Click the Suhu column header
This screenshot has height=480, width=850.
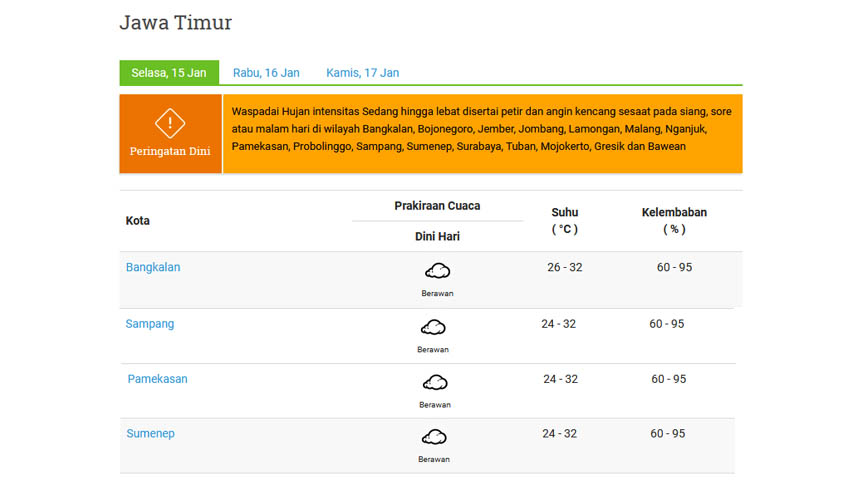coord(565,221)
